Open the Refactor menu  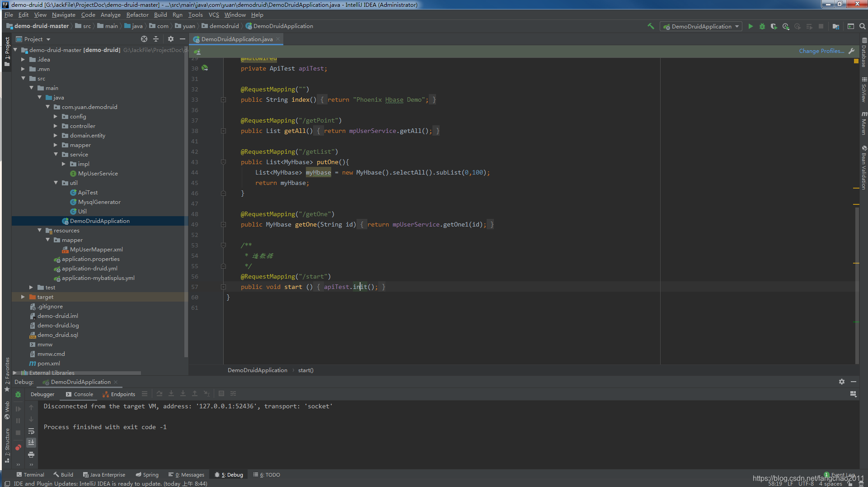click(x=137, y=14)
